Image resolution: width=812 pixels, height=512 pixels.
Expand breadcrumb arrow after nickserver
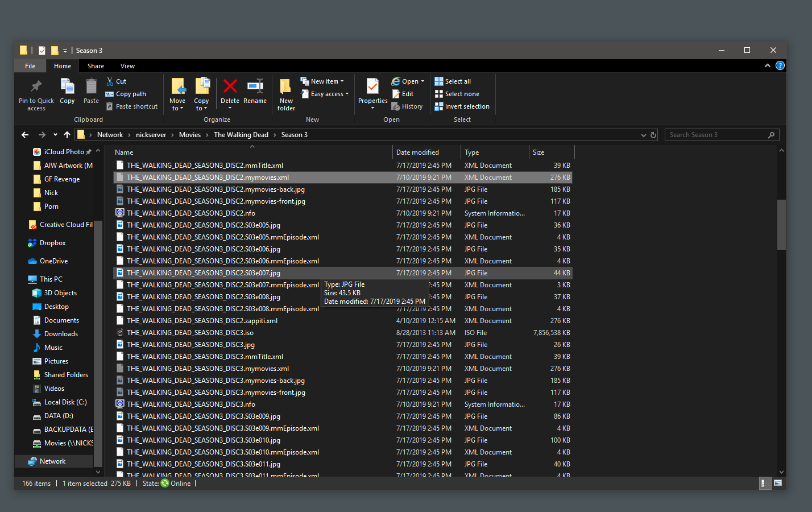click(x=173, y=135)
